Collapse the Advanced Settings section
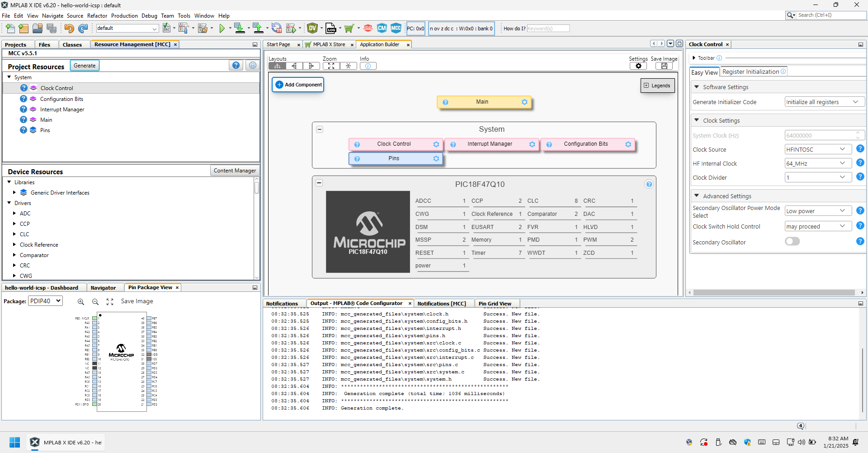This screenshot has width=868, height=453. pyautogui.click(x=697, y=196)
